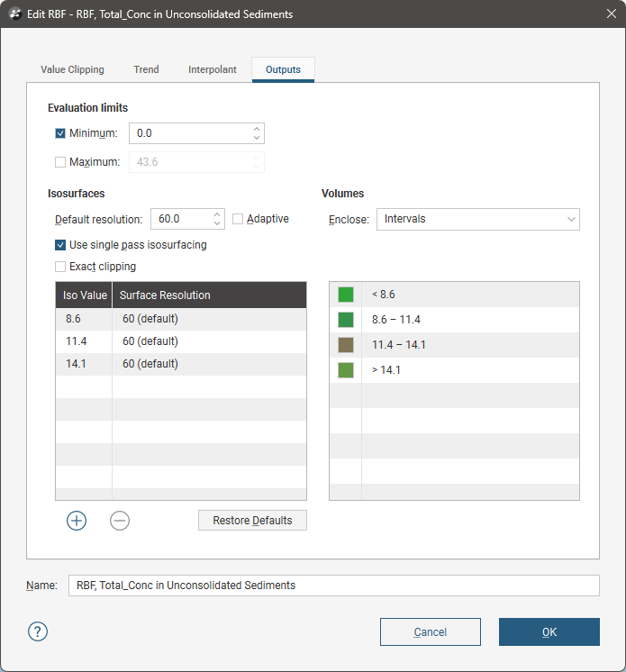The width and height of the screenshot is (626, 672).
Task: Click the add iso value plus icon
Action: coord(77,521)
